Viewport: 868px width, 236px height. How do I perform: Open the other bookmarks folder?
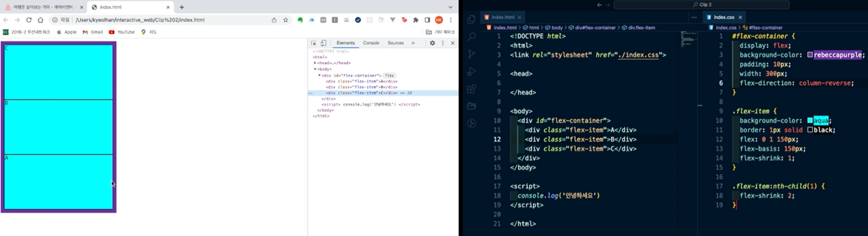point(440,32)
